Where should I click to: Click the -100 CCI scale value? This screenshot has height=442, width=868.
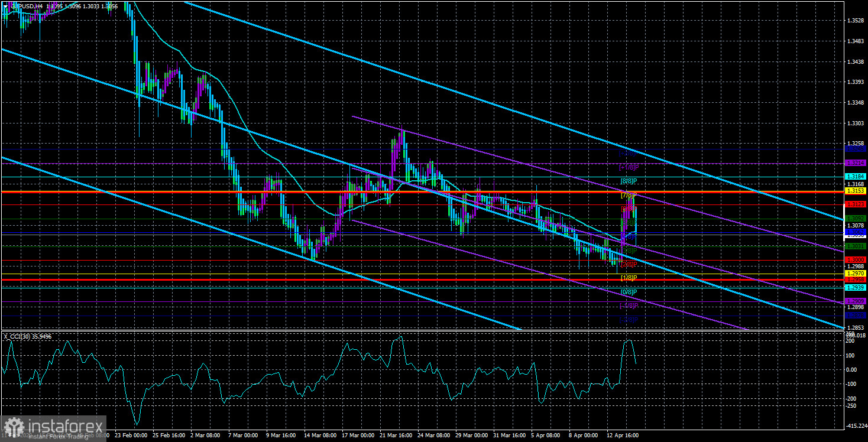point(852,384)
